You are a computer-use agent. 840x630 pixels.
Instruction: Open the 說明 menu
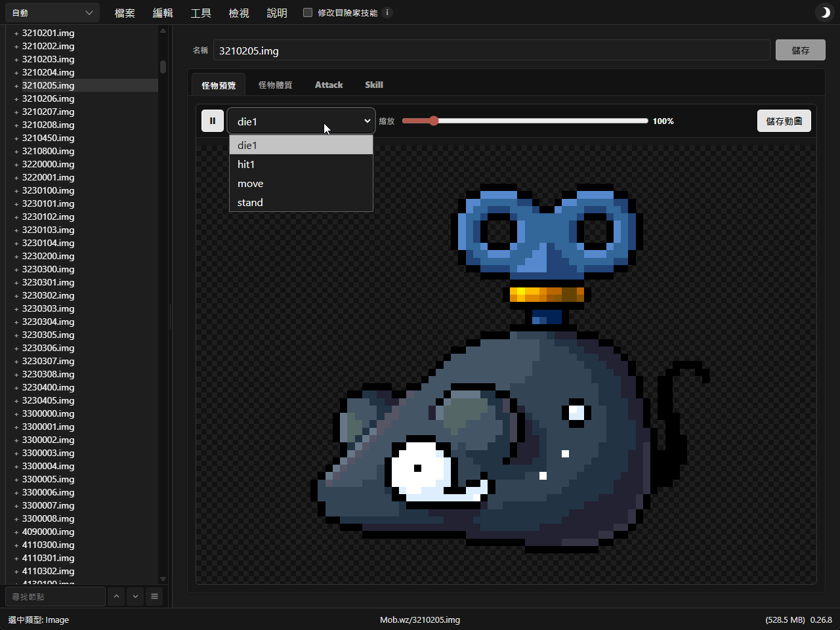point(277,13)
